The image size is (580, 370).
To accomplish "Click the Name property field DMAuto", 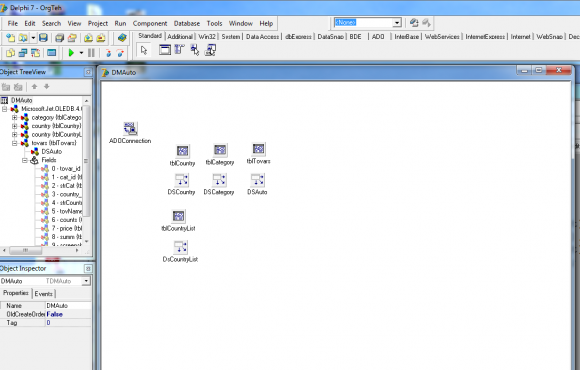I will [68, 306].
